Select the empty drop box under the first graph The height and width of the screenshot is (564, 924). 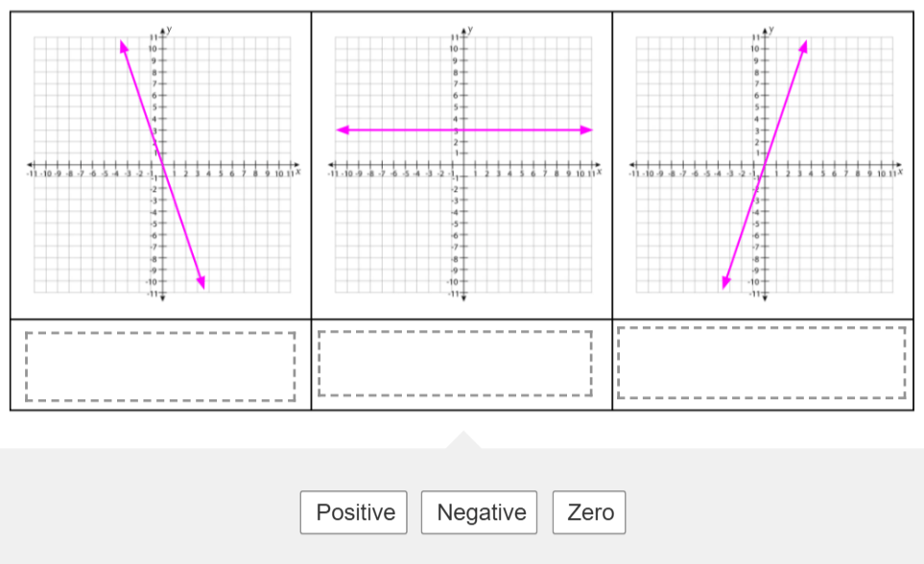pos(160,366)
